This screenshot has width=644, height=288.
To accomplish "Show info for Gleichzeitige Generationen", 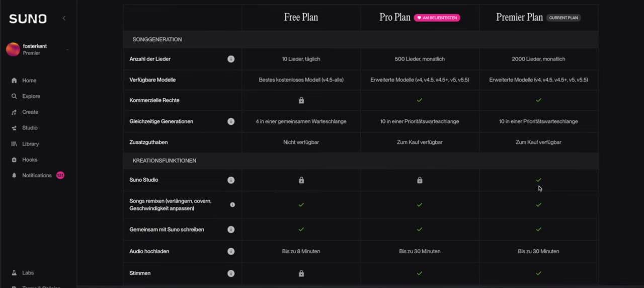I will (231, 121).
